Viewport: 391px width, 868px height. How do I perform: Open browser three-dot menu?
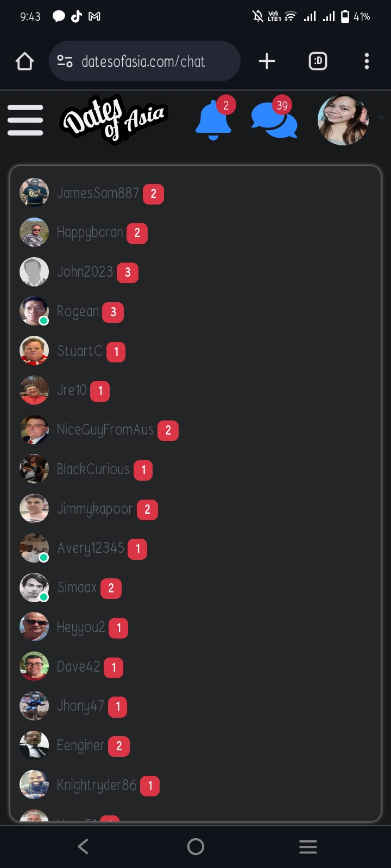(367, 61)
